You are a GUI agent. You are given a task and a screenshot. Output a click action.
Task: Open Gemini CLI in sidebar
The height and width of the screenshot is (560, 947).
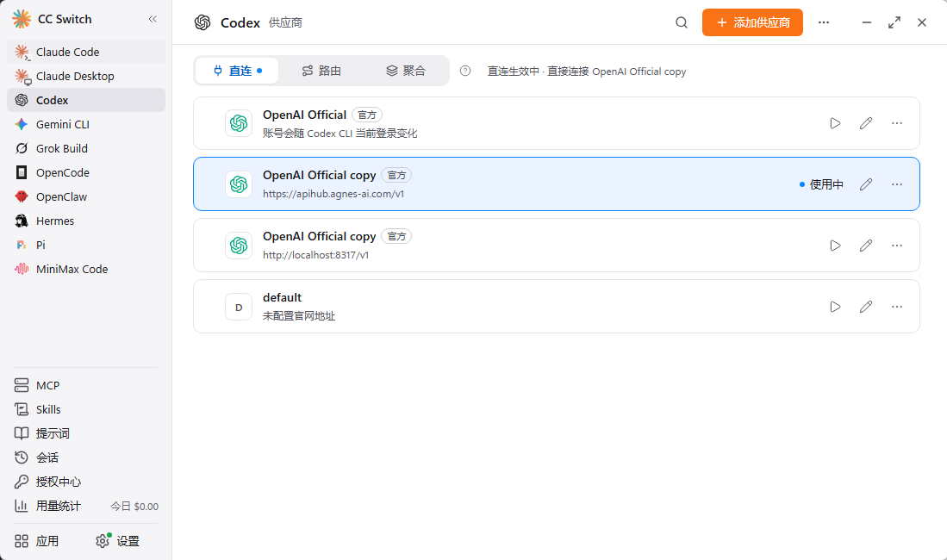[86, 124]
